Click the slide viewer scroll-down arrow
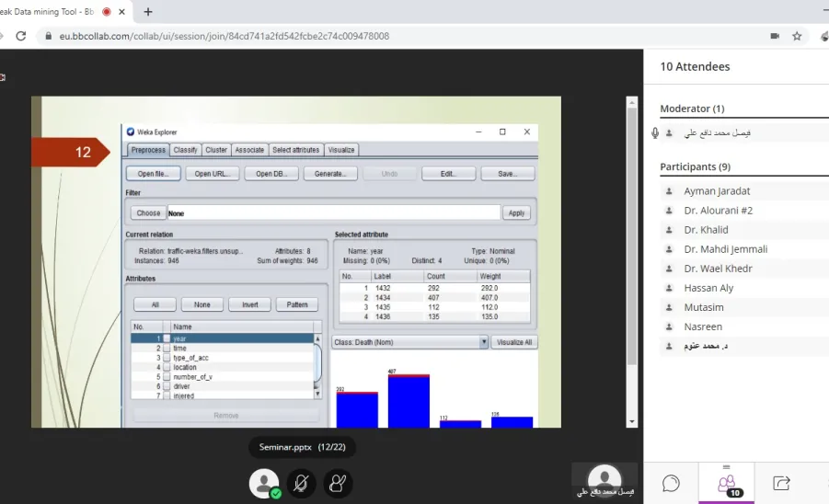The height and width of the screenshot is (504, 829). click(632, 421)
